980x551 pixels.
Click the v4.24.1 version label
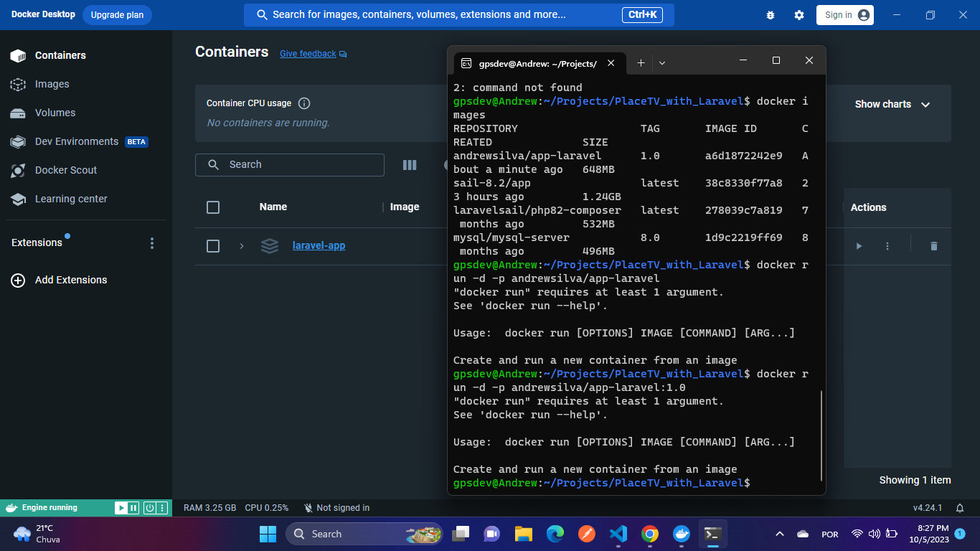[928, 508]
